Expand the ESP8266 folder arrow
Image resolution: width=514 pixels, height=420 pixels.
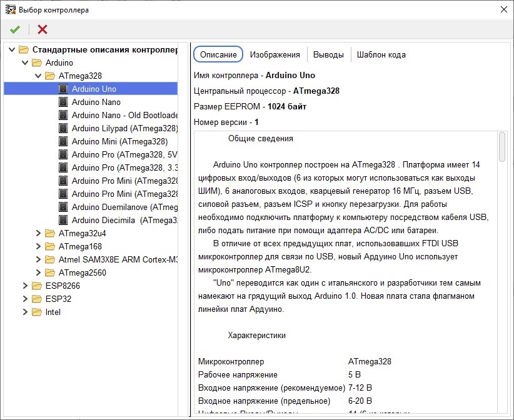click(x=26, y=286)
